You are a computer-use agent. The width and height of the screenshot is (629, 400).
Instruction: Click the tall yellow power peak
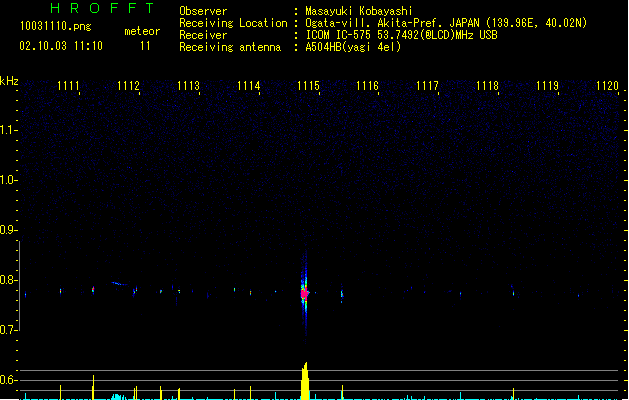(x=305, y=382)
